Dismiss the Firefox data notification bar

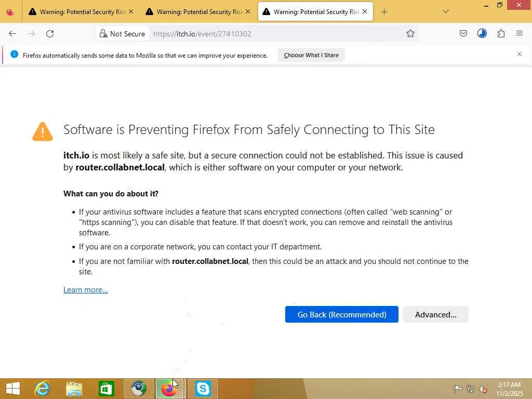coord(519,54)
